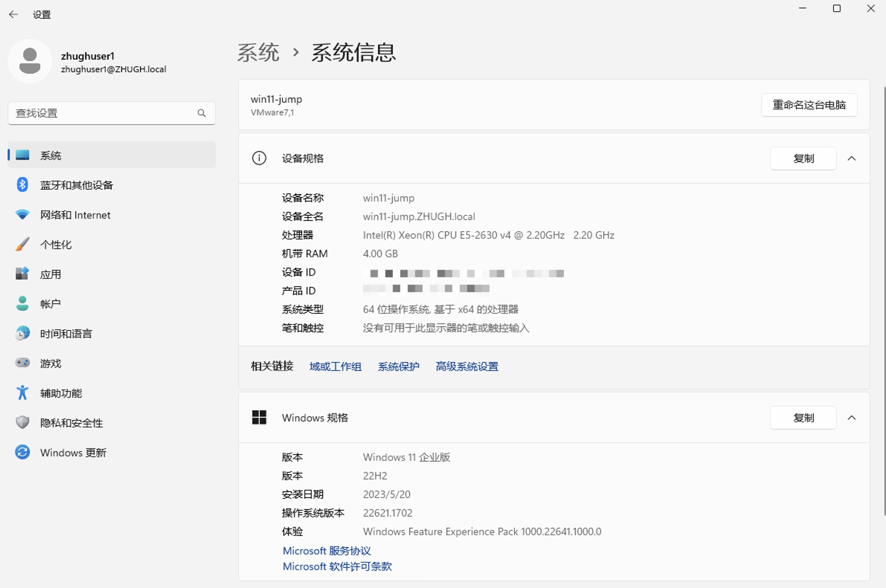Collapse the 设备规格 section chevron
The height and width of the screenshot is (588, 886).
point(851,158)
